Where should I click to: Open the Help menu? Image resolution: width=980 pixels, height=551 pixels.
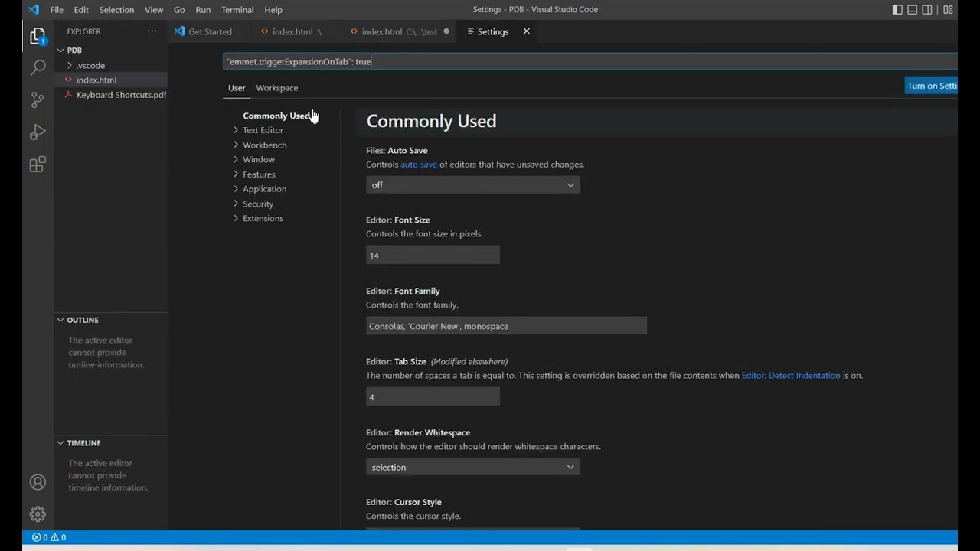click(273, 10)
